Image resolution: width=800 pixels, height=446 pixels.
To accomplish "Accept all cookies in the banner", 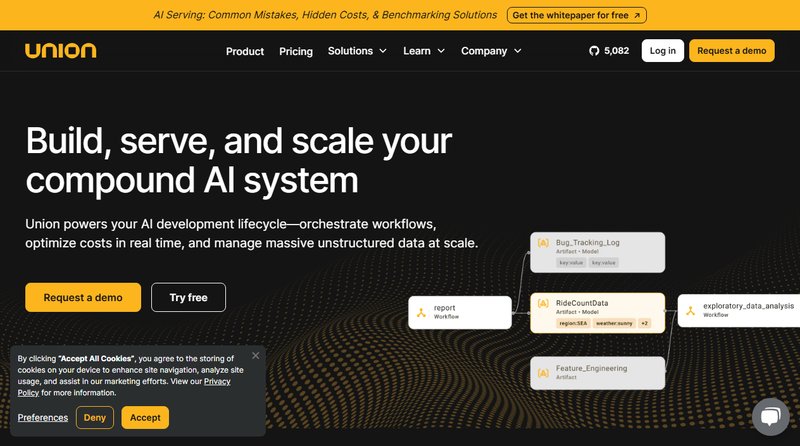I will point(145,418).
